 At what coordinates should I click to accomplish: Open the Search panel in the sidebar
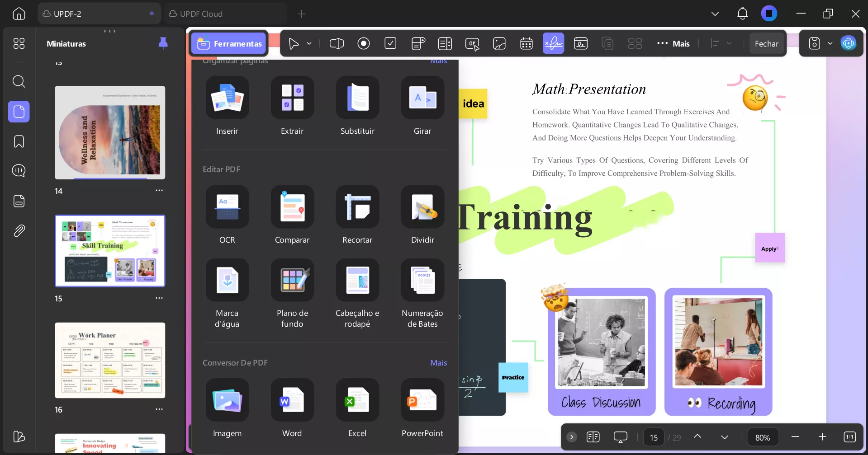[19, 82]
